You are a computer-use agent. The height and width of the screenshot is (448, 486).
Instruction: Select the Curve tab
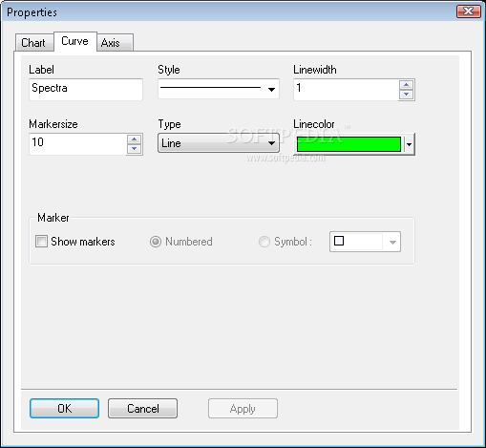pyautogui.click(x=75, y=41)
